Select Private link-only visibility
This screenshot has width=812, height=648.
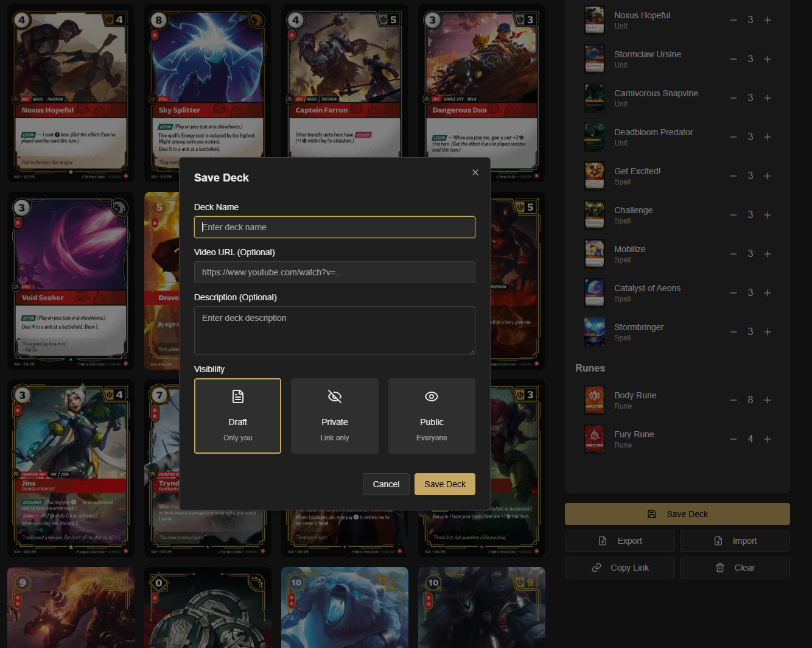click(x=335, y=416)
